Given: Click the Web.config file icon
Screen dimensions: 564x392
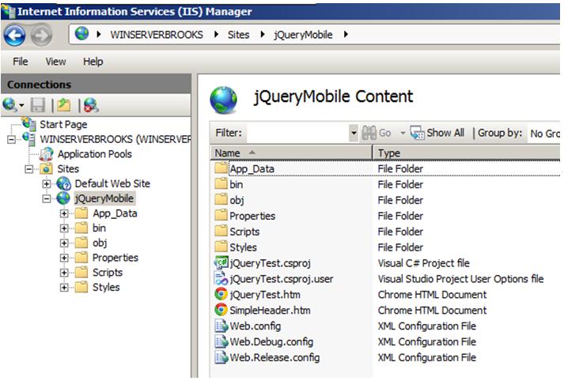Looking at the screenshot, I should pyautogui.click(x=221, y=326).
